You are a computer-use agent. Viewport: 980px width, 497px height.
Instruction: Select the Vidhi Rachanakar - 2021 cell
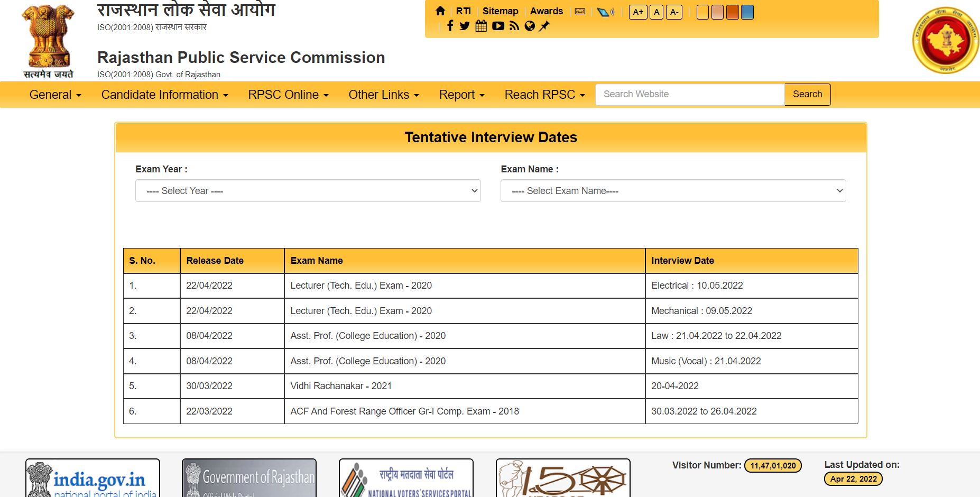pos(465,386)
